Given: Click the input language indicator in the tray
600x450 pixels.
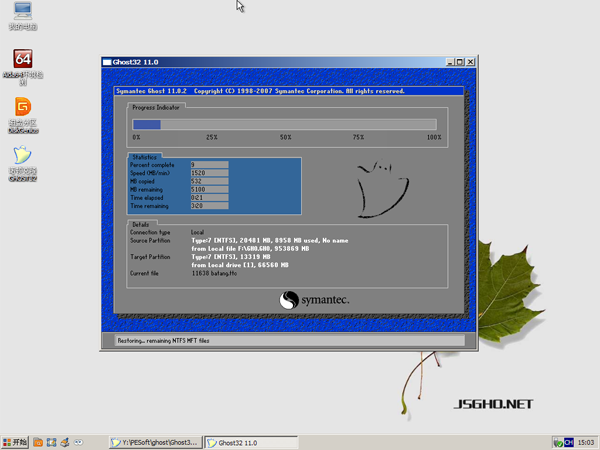Looking at the screenshot, I should [565, 442].
